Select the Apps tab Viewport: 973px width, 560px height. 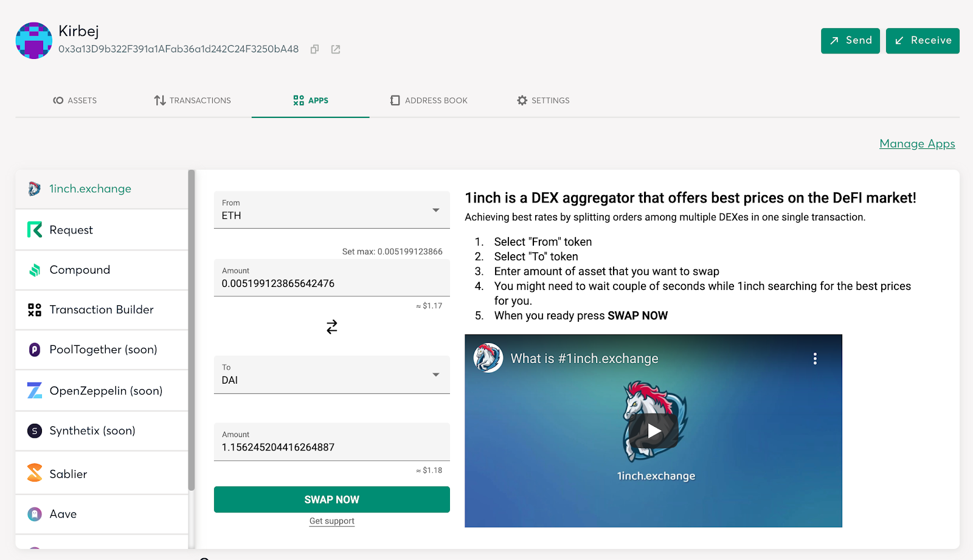(311, 100)
